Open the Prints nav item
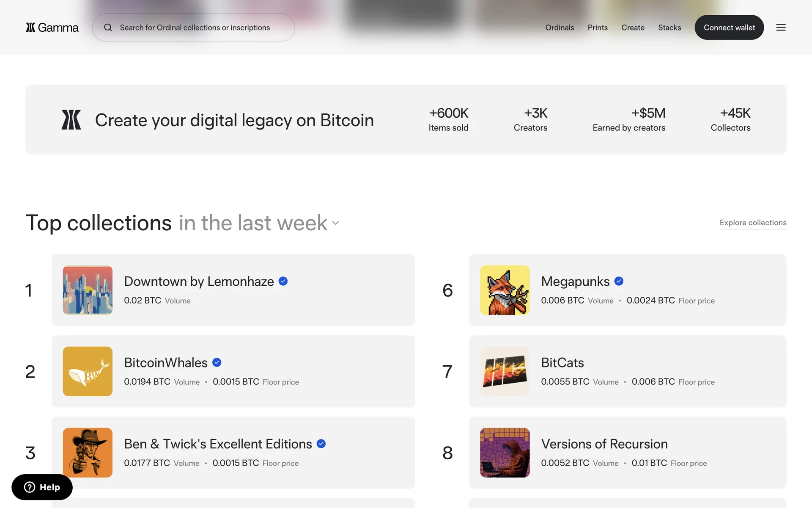Viewport: 812px width, 508px height. click(598, 28)
